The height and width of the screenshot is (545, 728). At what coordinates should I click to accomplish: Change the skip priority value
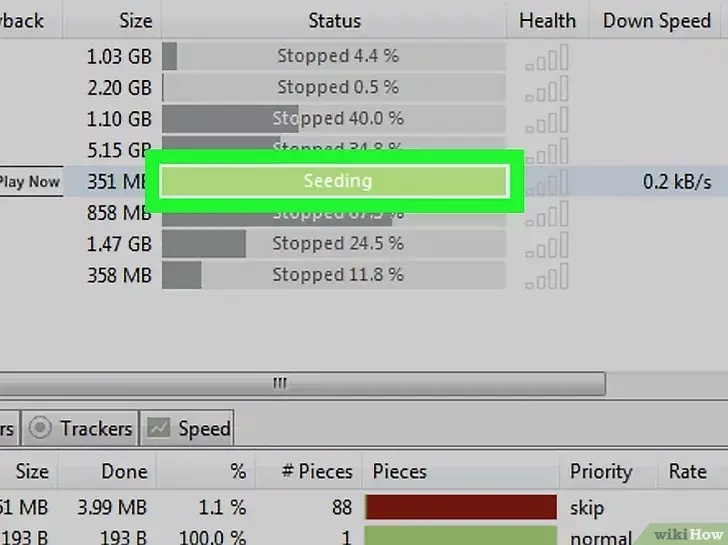pos(587,508)
